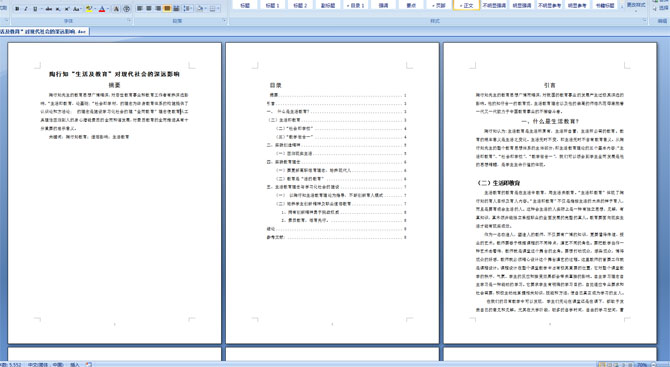Image resolution: width=670 pixels, height=367 pixels.
Task: Apply the 标题 1 style
Action: [x=272, y=5]
